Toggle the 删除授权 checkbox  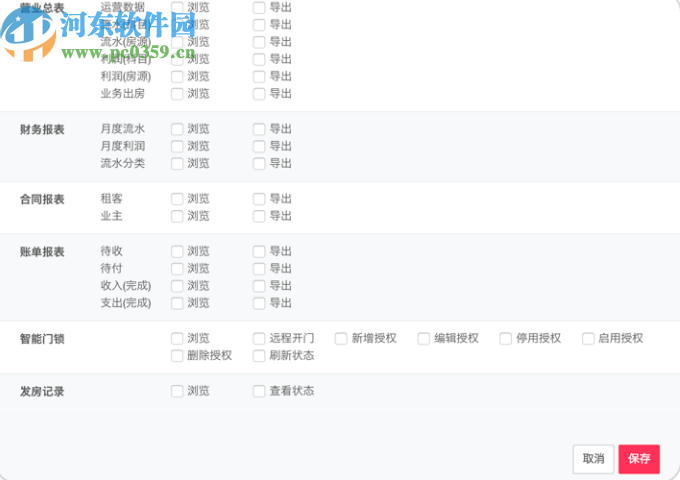[177, 356]
